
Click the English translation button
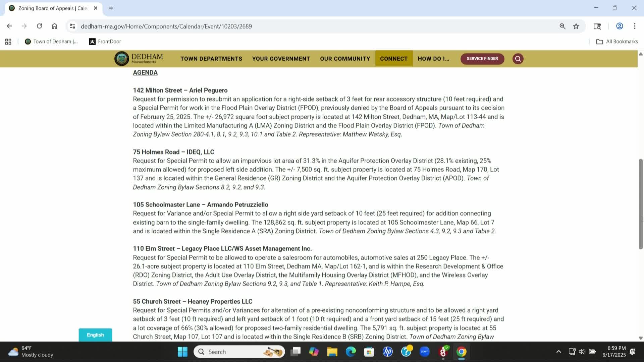point(95,335)
